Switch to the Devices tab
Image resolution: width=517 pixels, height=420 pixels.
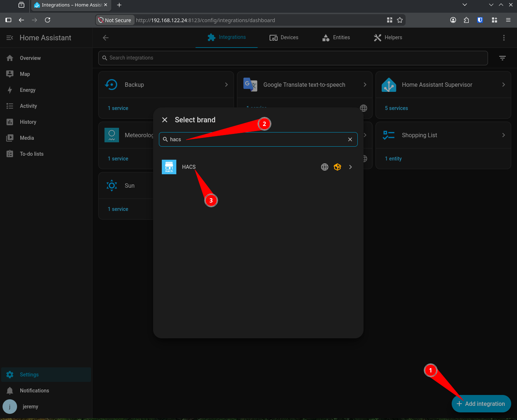point(284,37)
